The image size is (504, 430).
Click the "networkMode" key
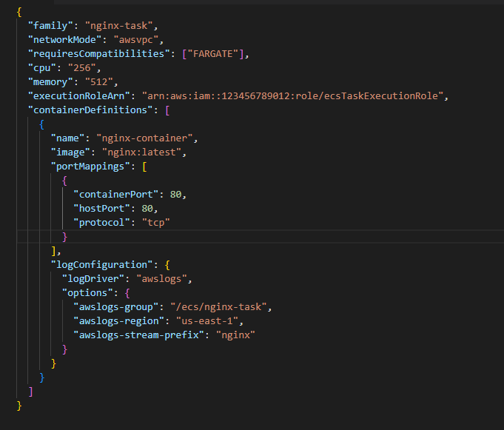click(x=64, y=40)
